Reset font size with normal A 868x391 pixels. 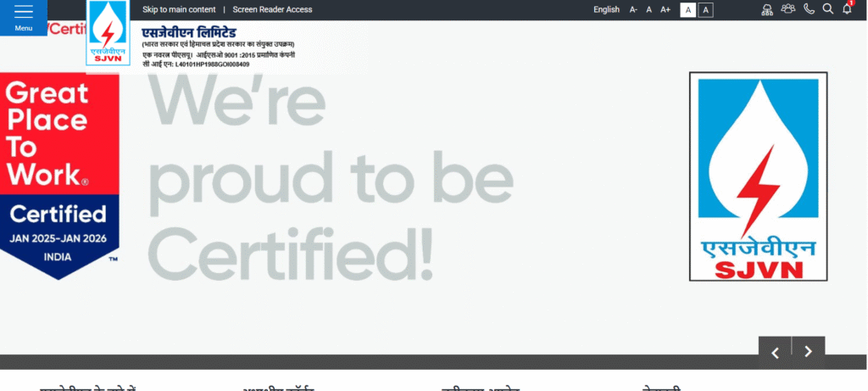(x=648, y=10)
